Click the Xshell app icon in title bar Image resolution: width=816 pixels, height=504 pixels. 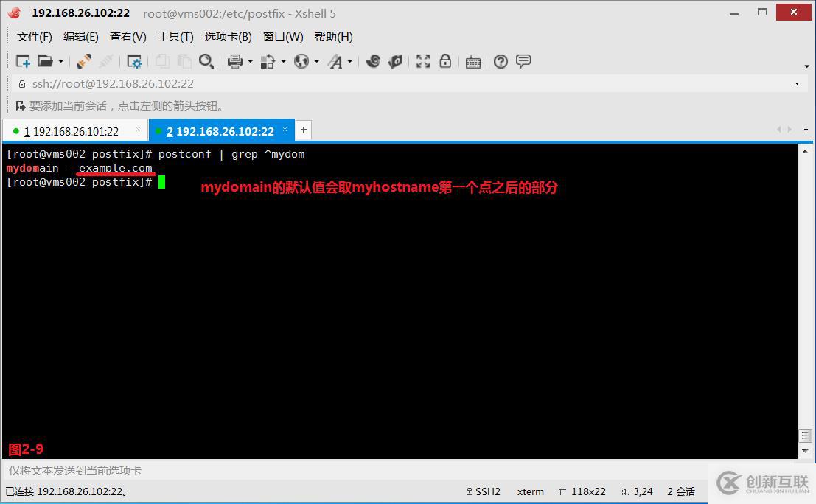[15, 13]
